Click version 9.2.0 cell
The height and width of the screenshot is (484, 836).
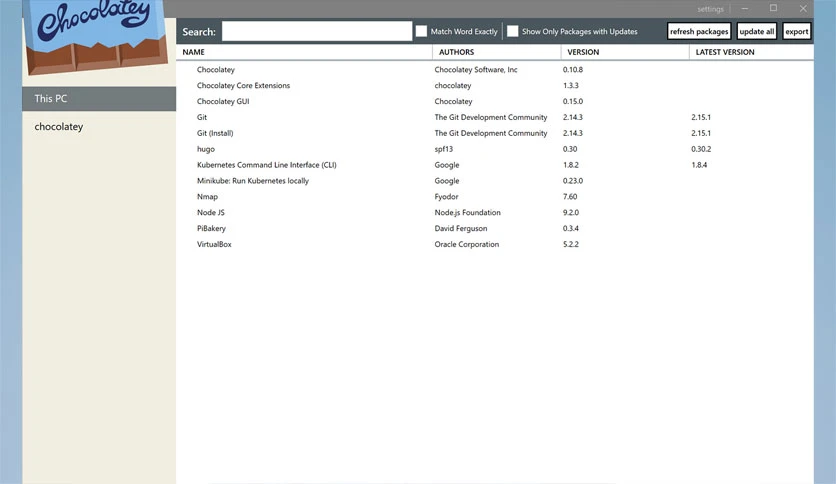(x=570, y=213)
